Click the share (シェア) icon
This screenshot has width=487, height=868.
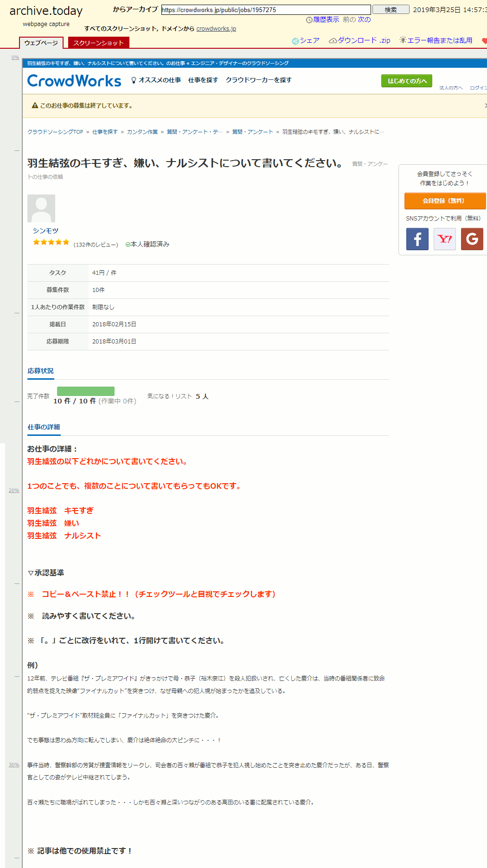[x=295, y=41]
